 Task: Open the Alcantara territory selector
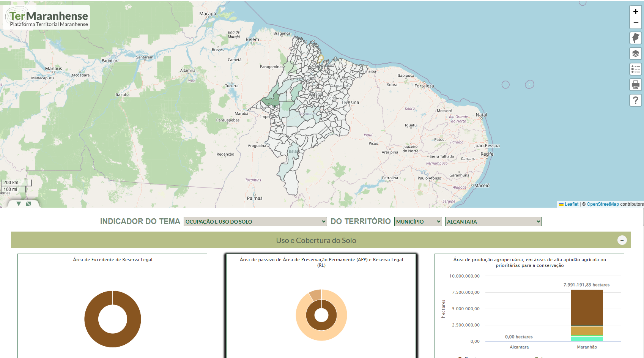click(x=493, y=222)
